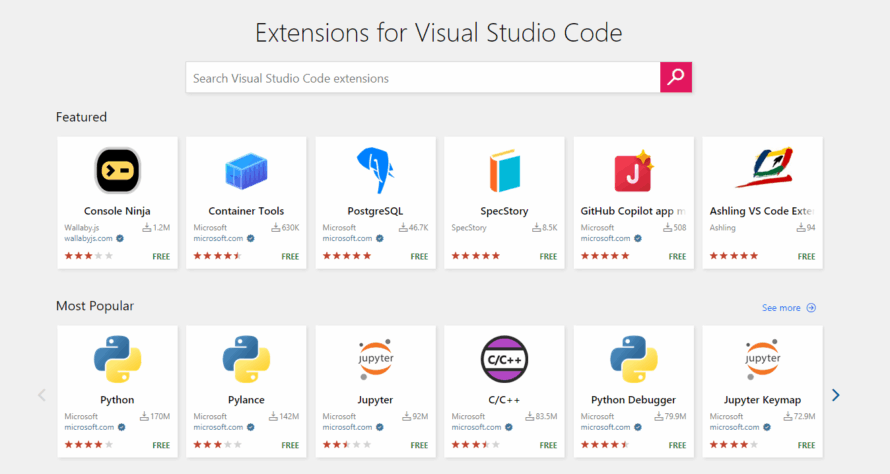Image resolution: width=890 pixels, height=474 pixels.
Task: Open the Python Debugger logo icon
Action: [x=633, y=359]
